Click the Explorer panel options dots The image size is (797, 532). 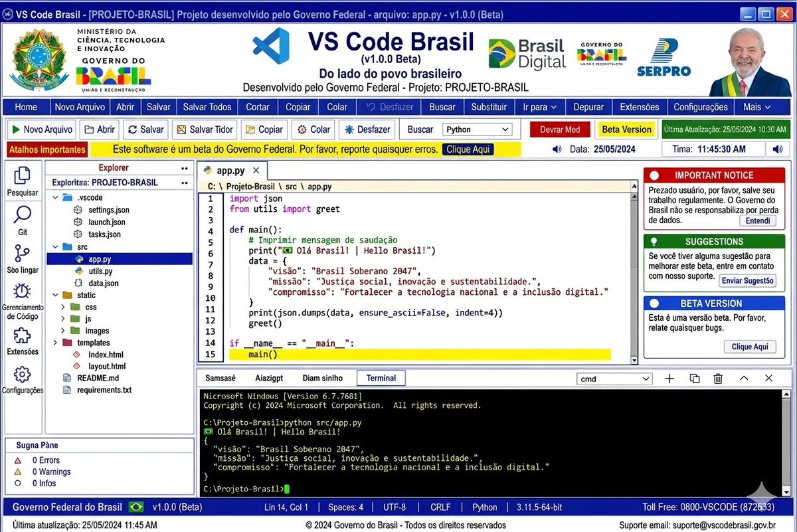pos(184,168)
